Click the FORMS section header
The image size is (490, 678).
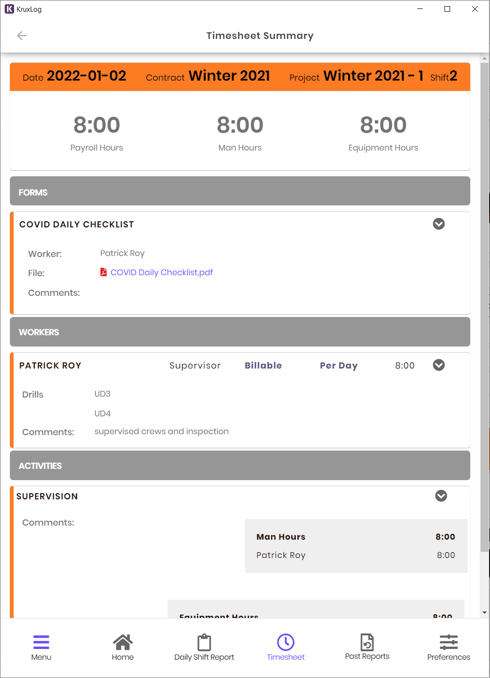(x=240, y=191)
